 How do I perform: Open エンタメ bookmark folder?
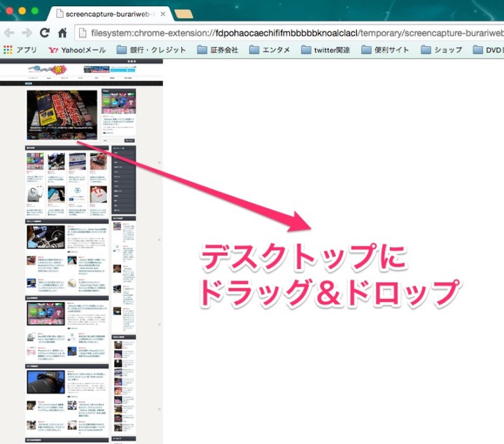pyautogui.click(x=269, y=50)
